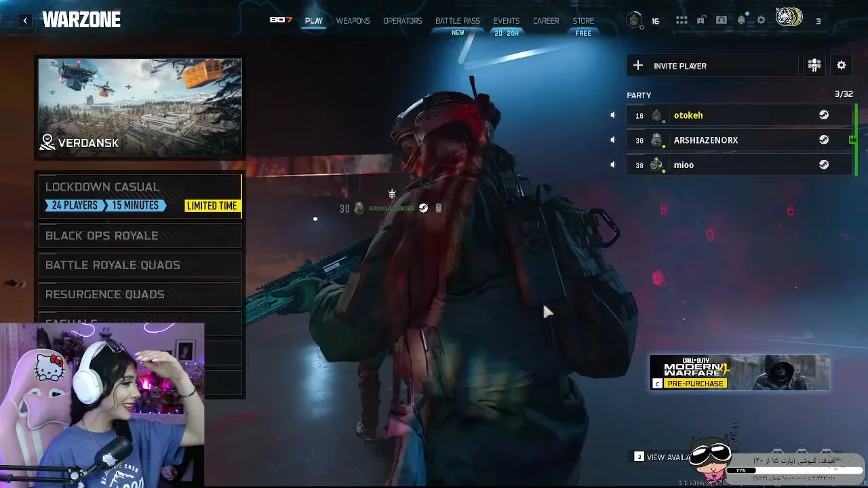Click the streamer webcam overlay
The image size is (868, 488).
tap(102, 405)
